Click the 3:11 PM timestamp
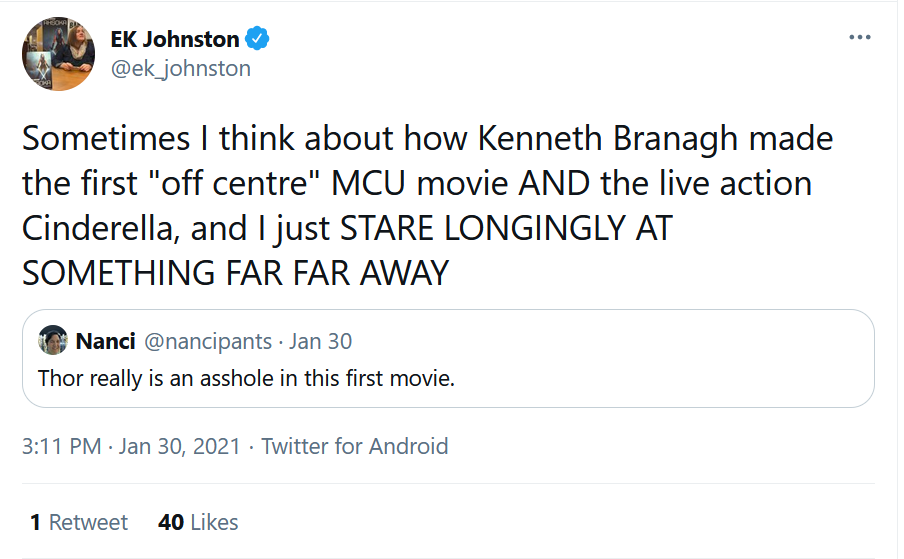Image resolution: width=904 pixels, height=559 pixels. pos(61,446)
